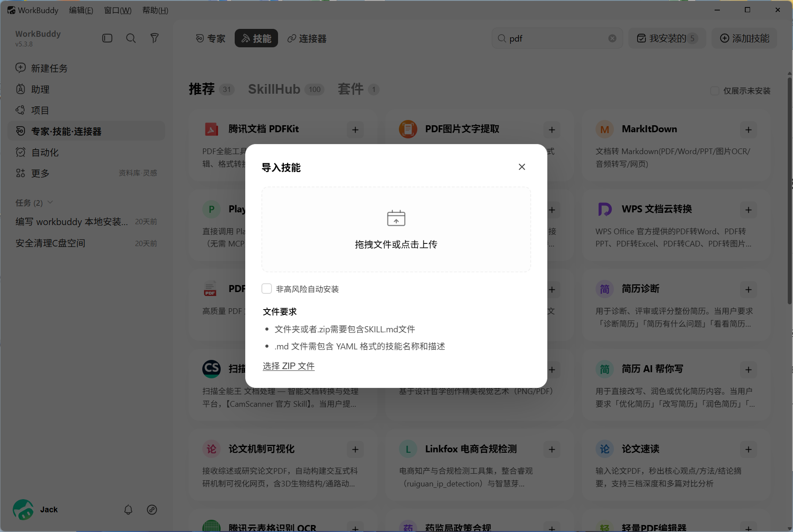Viewport: 793px width, 532px height.
Task: Click the 简历诊断 card icon
Action: click(x=605, y=289)
